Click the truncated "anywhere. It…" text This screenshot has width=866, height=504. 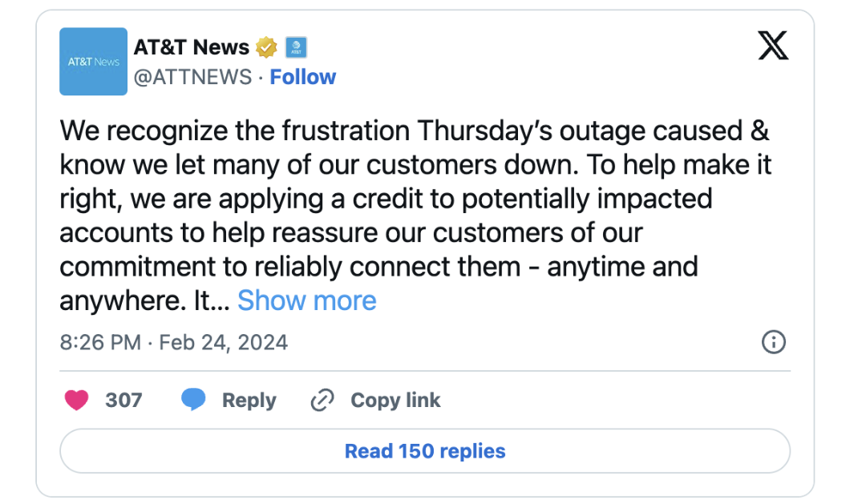point(144,300)
